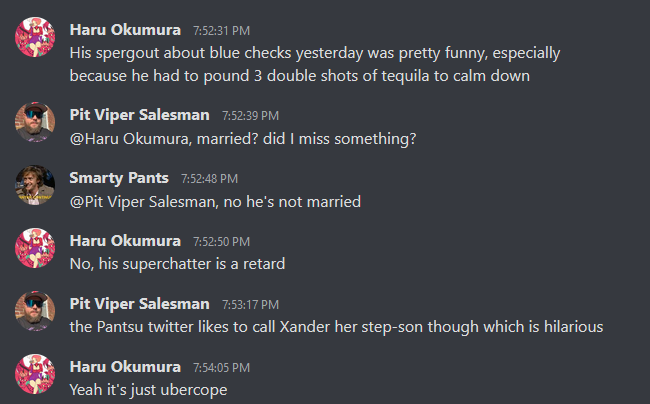Screen dimensions: 650x404
Task: Click the 7:52:31 PM timestamp
Action: [x=221, y=30]
